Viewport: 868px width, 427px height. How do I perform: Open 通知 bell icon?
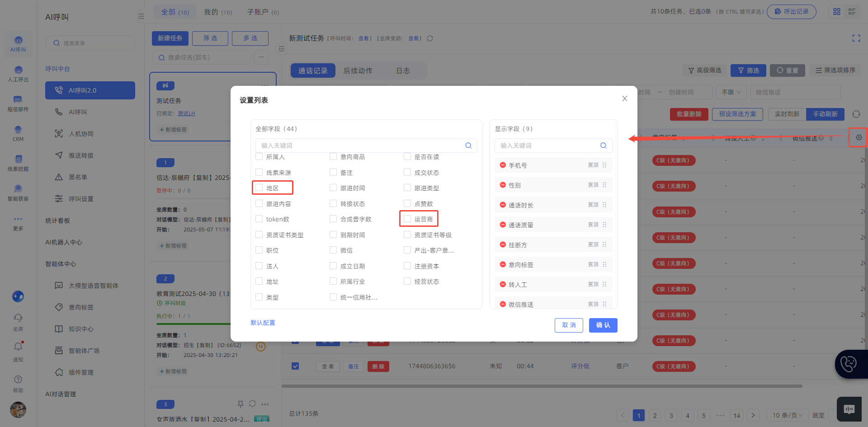tap(18, 347)
